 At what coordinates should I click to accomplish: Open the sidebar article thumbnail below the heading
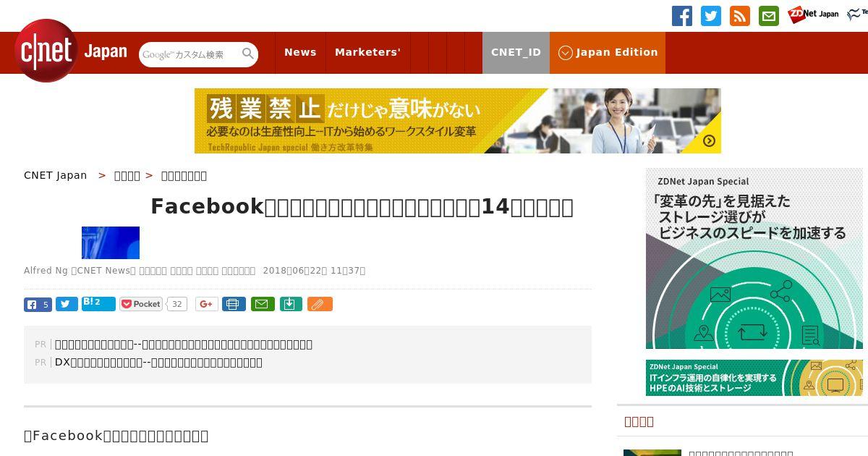[652, 453]
